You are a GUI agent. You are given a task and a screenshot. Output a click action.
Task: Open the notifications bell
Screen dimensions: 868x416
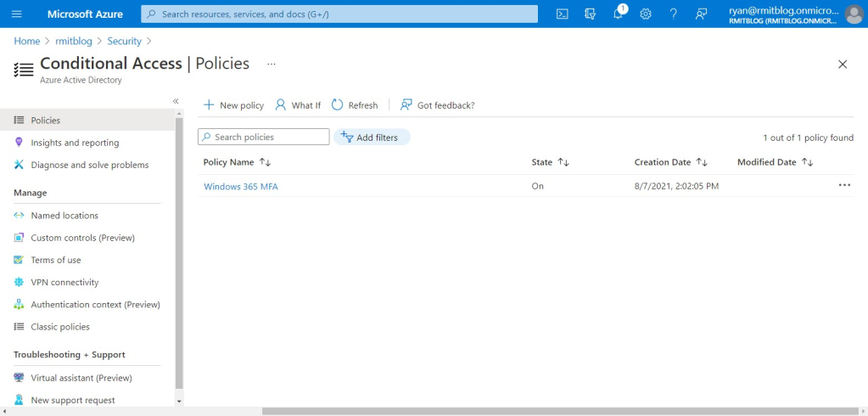click(x=619, y=14)
